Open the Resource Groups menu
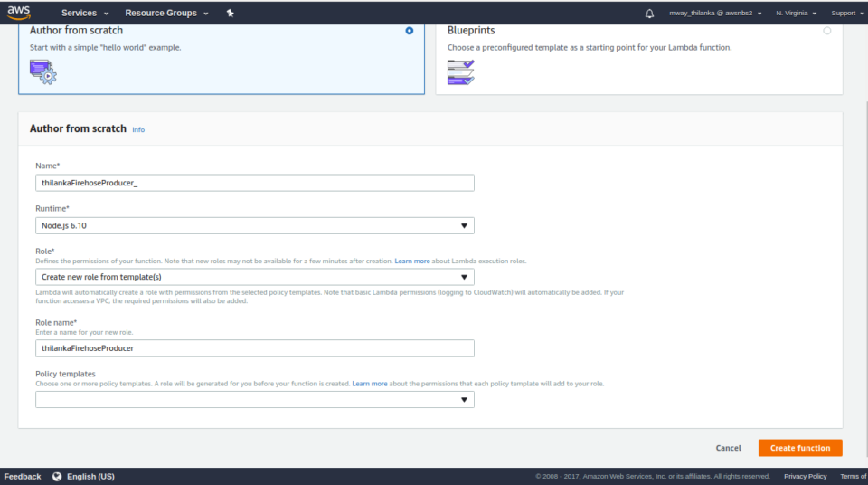The width and height of the screenshot is (868, 485). [166, 14]
